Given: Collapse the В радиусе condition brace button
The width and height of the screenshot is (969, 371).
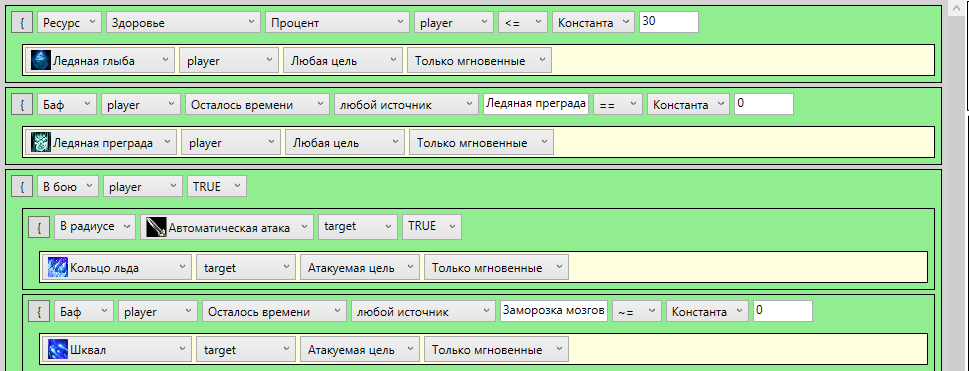Looking at the screenshot, I should [39, 228].
